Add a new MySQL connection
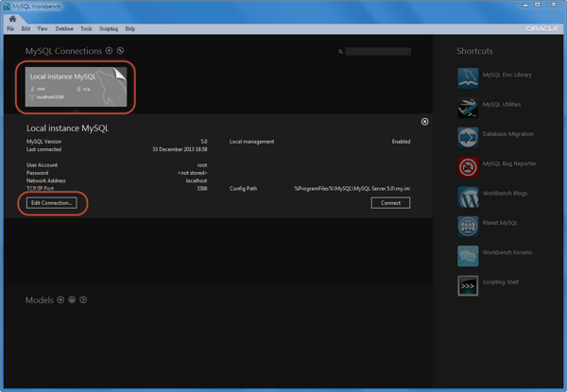 click(x=110, y=51)
